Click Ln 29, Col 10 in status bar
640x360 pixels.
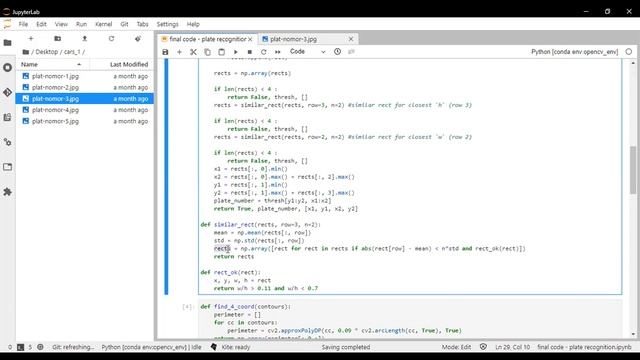click(x=512, y=347)
